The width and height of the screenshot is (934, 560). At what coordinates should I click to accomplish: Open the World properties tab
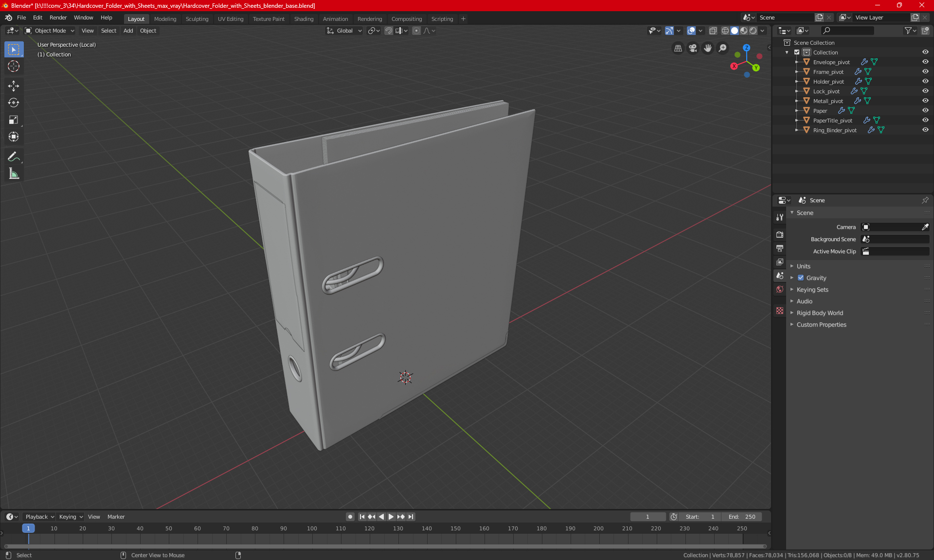[780, 289]
